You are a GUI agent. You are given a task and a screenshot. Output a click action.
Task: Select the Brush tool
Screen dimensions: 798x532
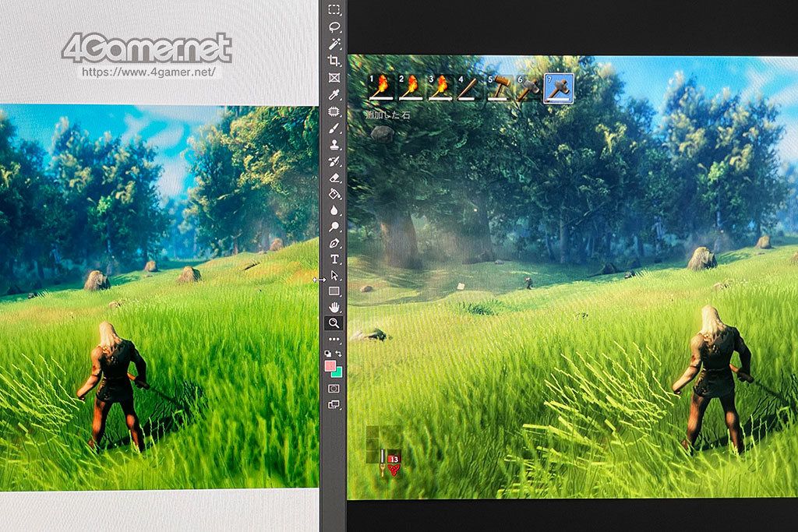(334, 129)
